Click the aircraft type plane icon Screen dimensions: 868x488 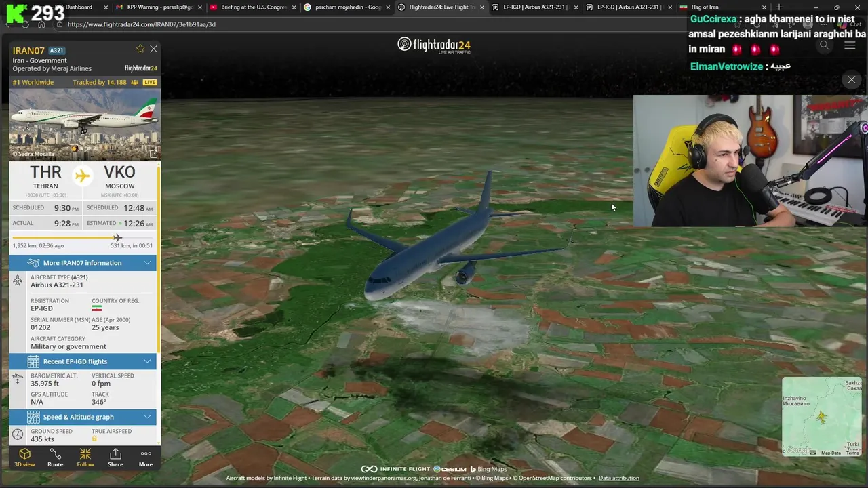[18, 281]
